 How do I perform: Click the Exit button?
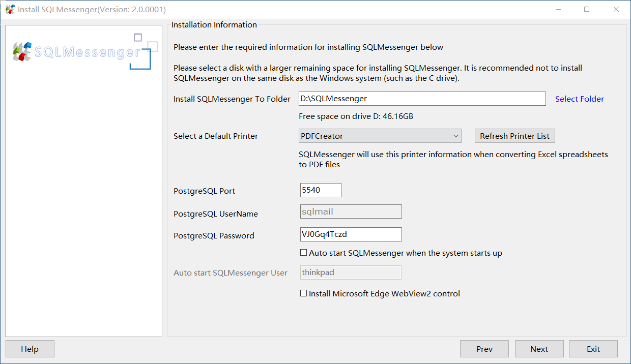[x=593, y=349]
